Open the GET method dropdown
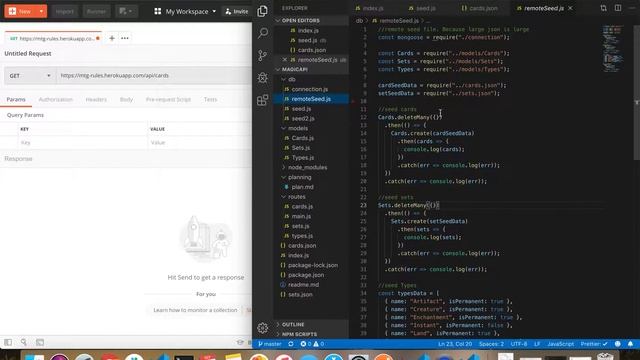The image size is (640, 360). (30, 76)
